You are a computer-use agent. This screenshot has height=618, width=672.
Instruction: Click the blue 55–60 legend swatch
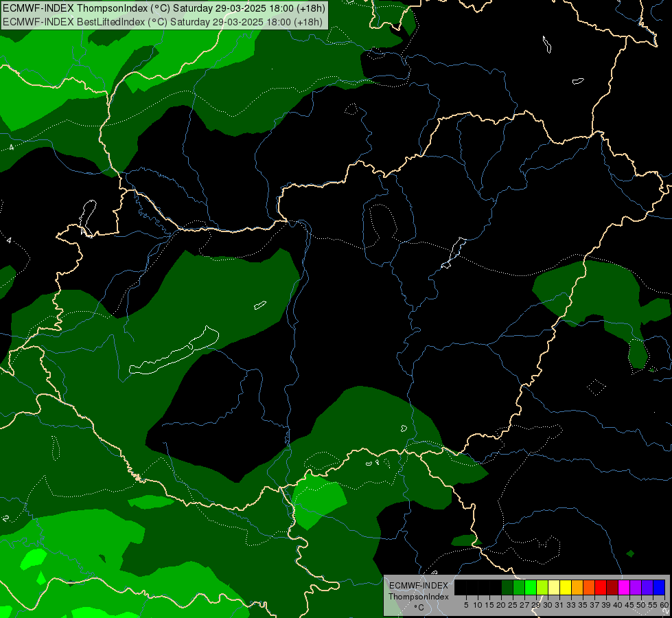[659, 587]
